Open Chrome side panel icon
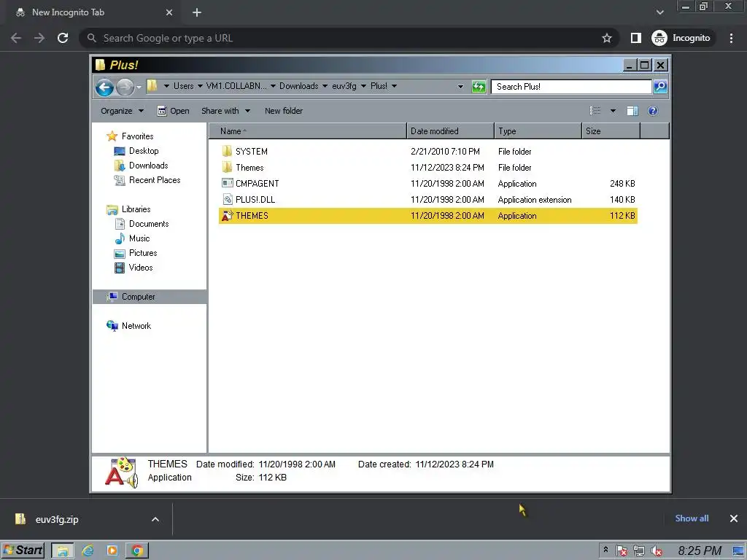This screenshot has width=747, height=560. [636, 38]
